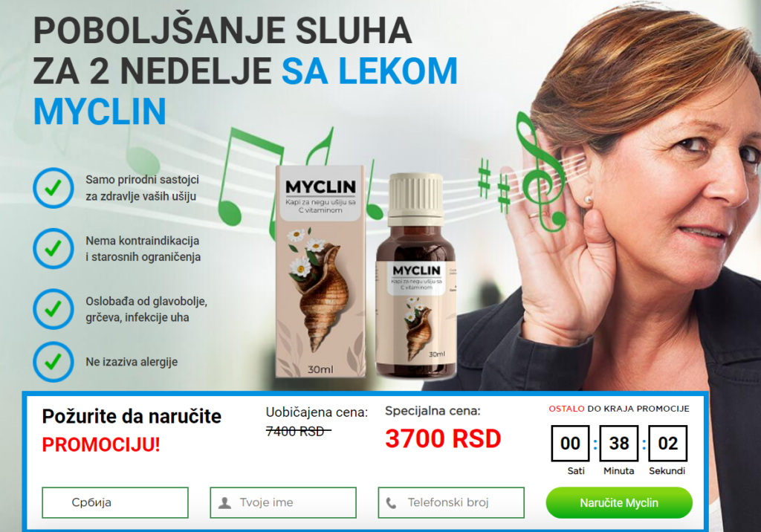Click the MYCLIN product box image

[x=320, y=271]
